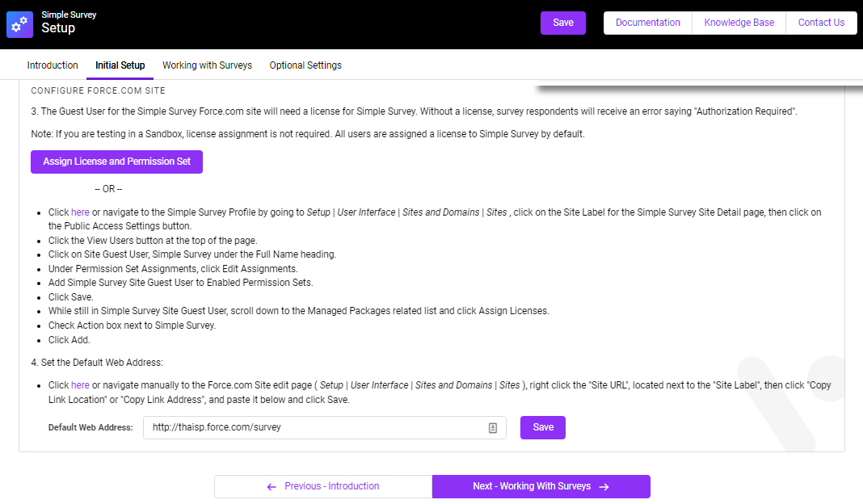The width and height of the screenshot is (863, 504).
Task: Click the '-- OR --' separator text
Action: point(108,189)
